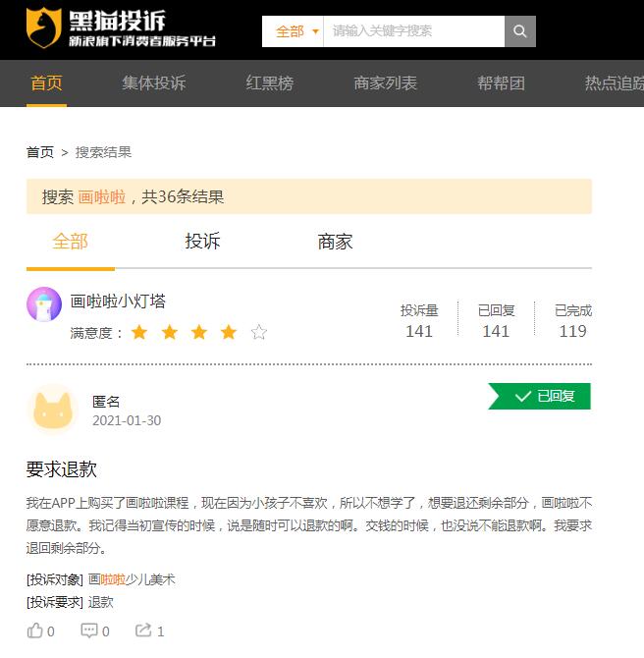Open 商家列表 navigation item
The height and width of the screenshot is (658, 644).
(x=385, y=82)
